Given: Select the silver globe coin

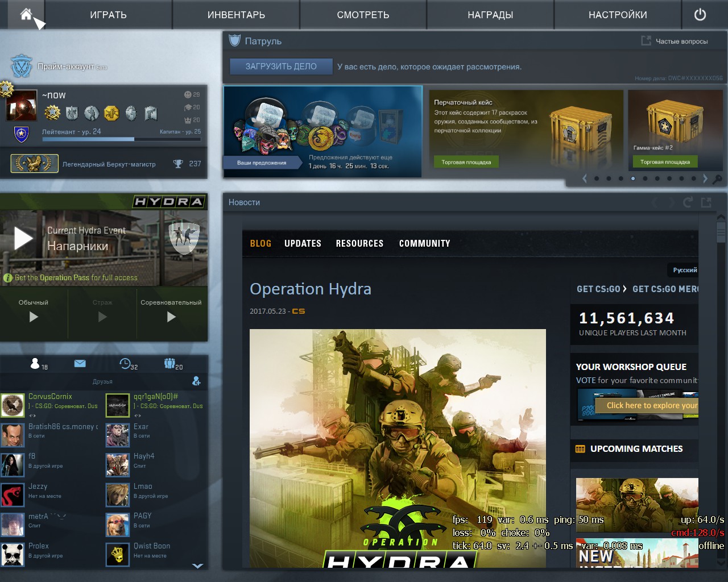Looking at the screenshot, I should point(131,113).
